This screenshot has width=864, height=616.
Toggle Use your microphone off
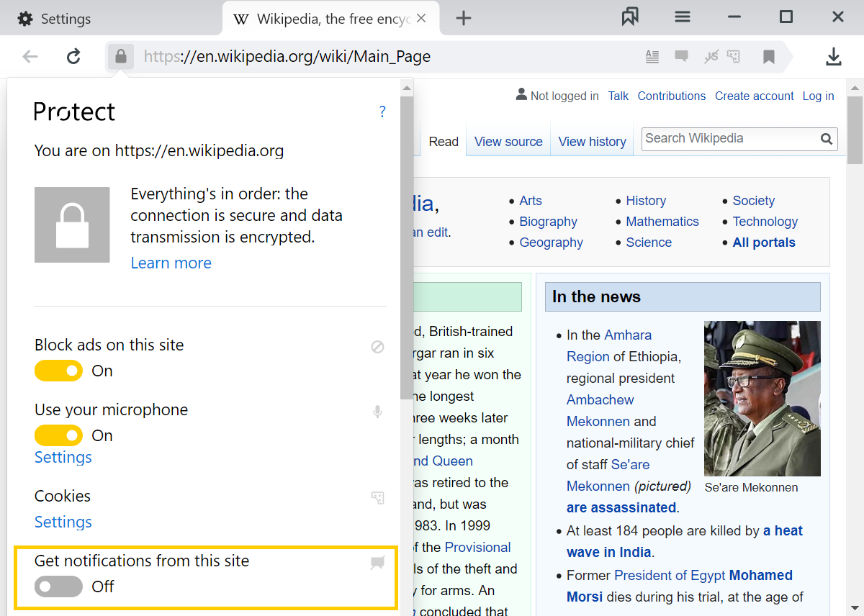click(x=58, y=436)
